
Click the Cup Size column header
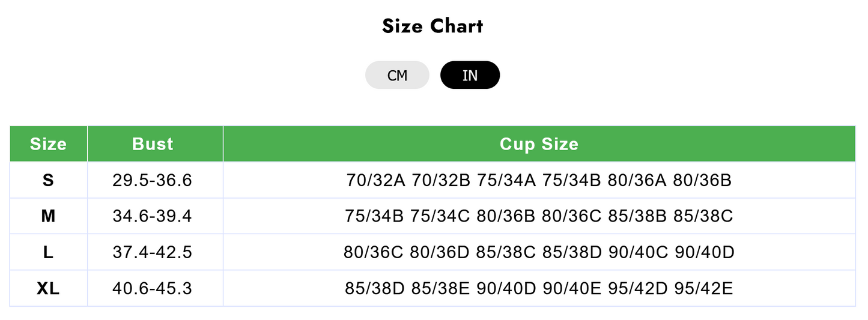pyautogui.click(x=539, y=144)
